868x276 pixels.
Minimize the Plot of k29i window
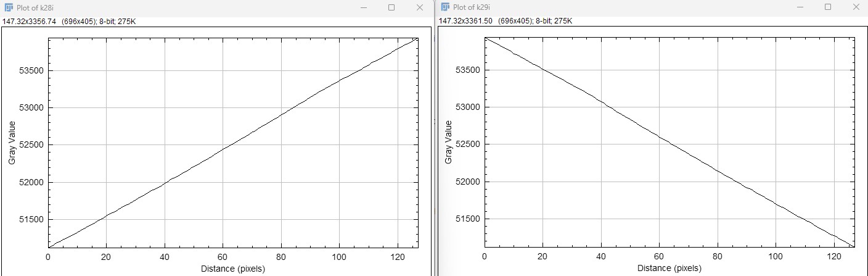800,7
